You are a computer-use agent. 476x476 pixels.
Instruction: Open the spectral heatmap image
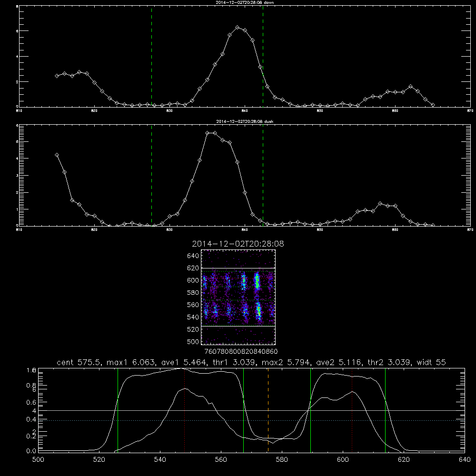(x=238, y=297)
